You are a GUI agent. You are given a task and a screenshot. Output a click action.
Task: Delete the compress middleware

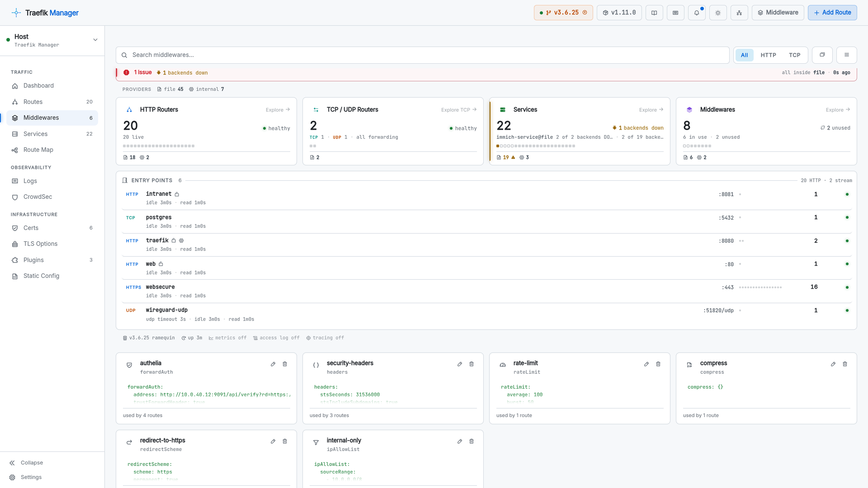coord(845,364)
